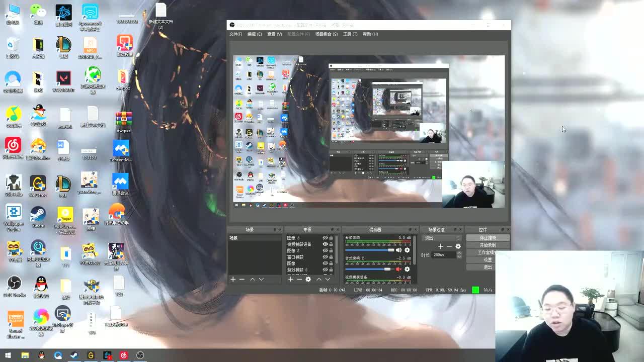Add a new scene with the plus icon

(233, 279)
